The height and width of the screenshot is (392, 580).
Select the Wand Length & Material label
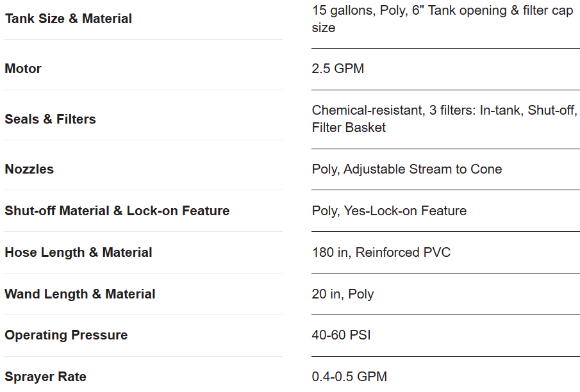[80, 294]
